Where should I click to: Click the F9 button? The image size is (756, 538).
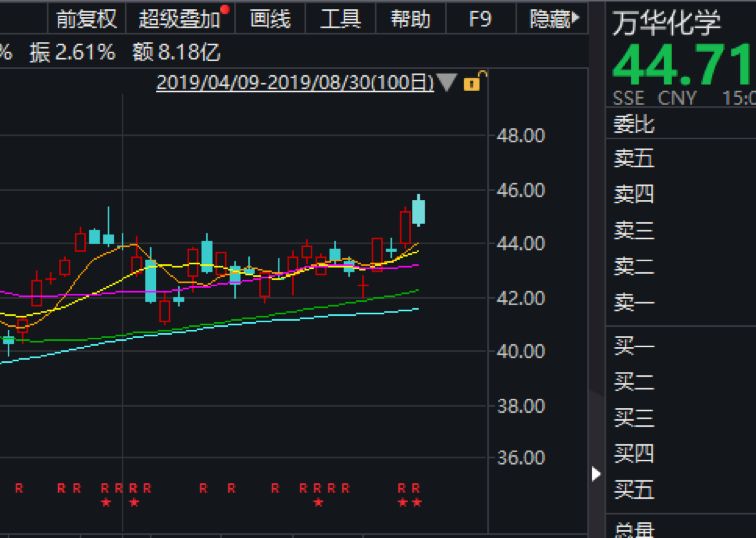[480, 19]
